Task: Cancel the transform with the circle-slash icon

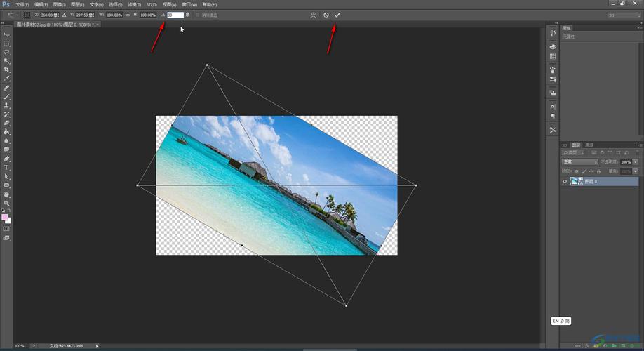Action: coord(326,15)
